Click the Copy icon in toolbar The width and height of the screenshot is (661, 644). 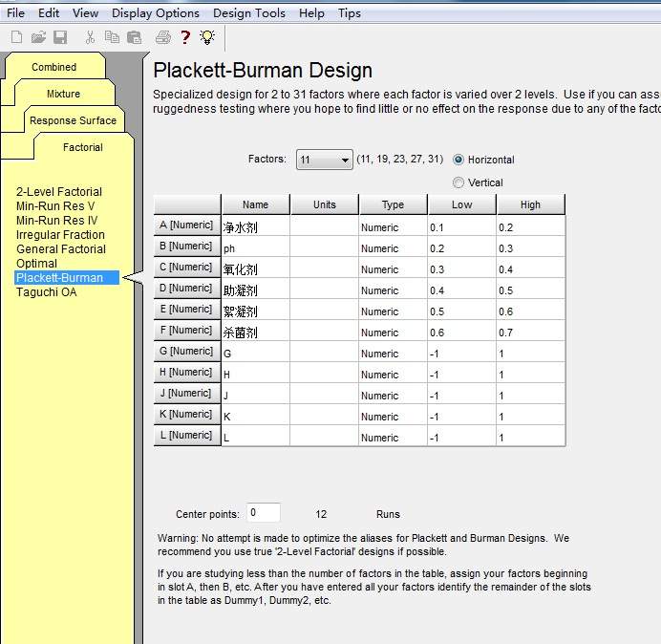click(112, 37)
